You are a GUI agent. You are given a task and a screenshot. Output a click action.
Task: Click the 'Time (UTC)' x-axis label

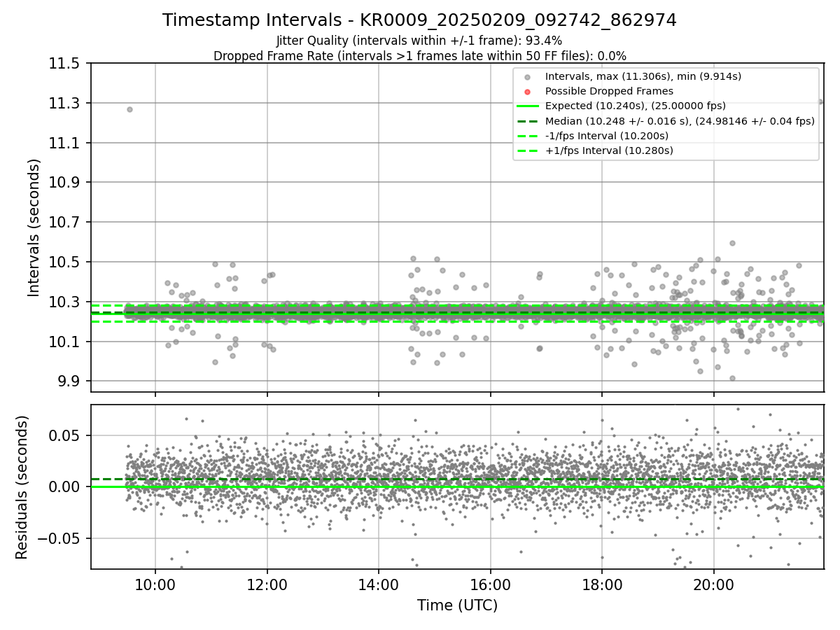[457, 605]
